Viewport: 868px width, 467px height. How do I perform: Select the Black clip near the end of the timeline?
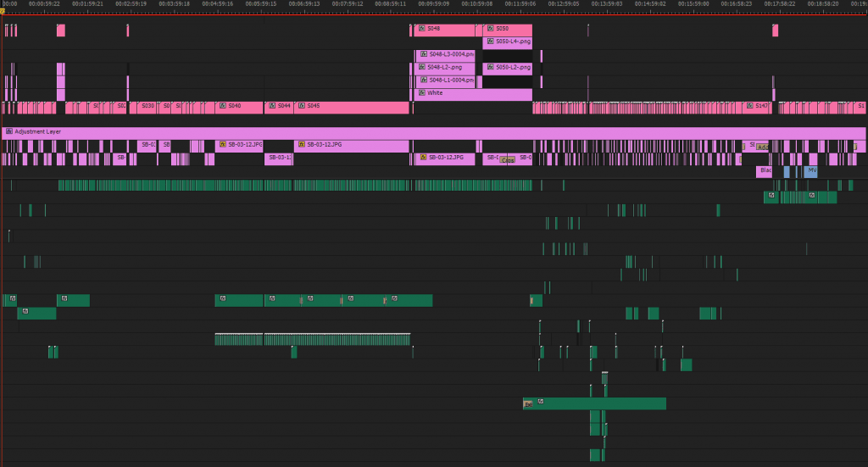[765, 171]
